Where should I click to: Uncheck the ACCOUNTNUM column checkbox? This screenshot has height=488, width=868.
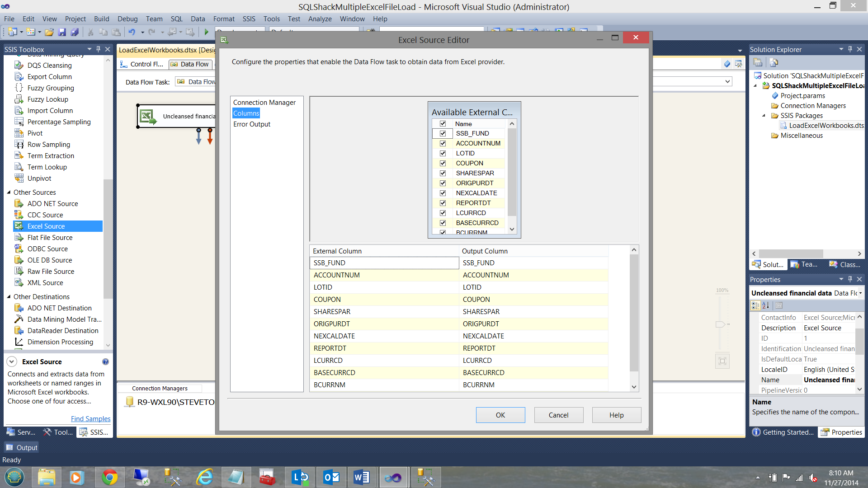point(443,143)
